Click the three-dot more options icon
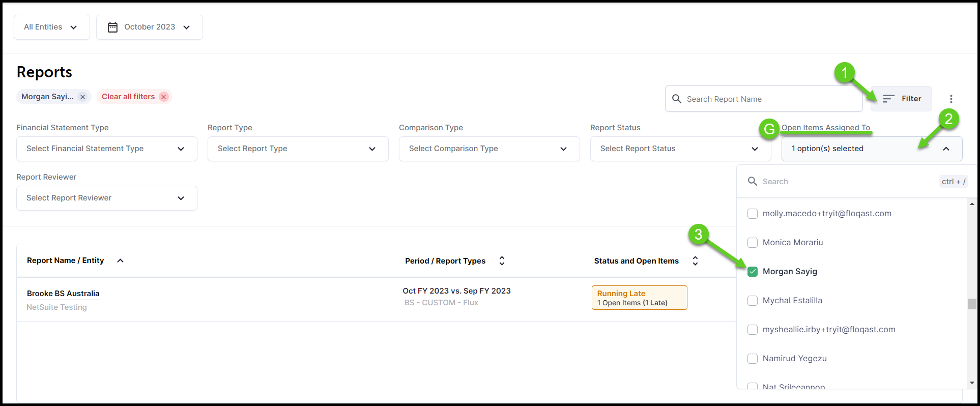Screen dimensions: 980x406 (951, 99)
